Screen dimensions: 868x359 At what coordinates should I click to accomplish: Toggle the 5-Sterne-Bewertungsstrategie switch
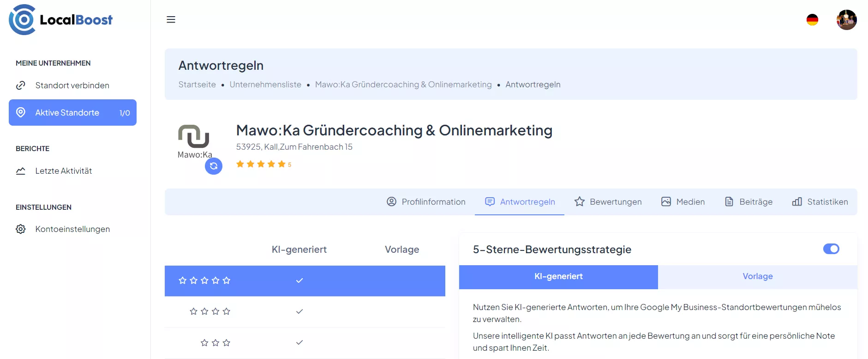point(831,249)
